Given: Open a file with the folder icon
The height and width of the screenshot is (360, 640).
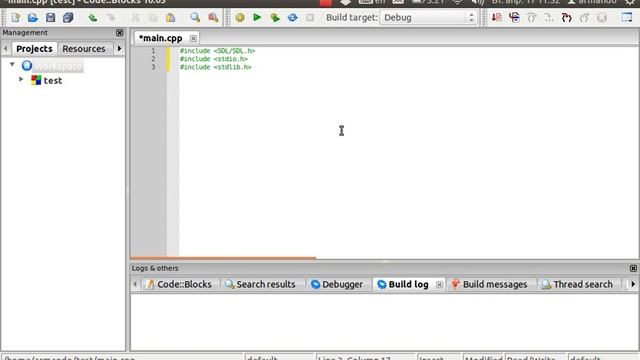Looking at the screenshot, I should tap(33, 18).
